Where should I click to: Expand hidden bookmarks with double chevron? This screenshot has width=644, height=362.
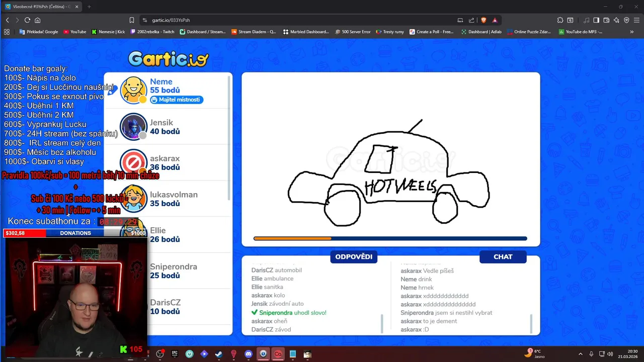coord(632,32)
